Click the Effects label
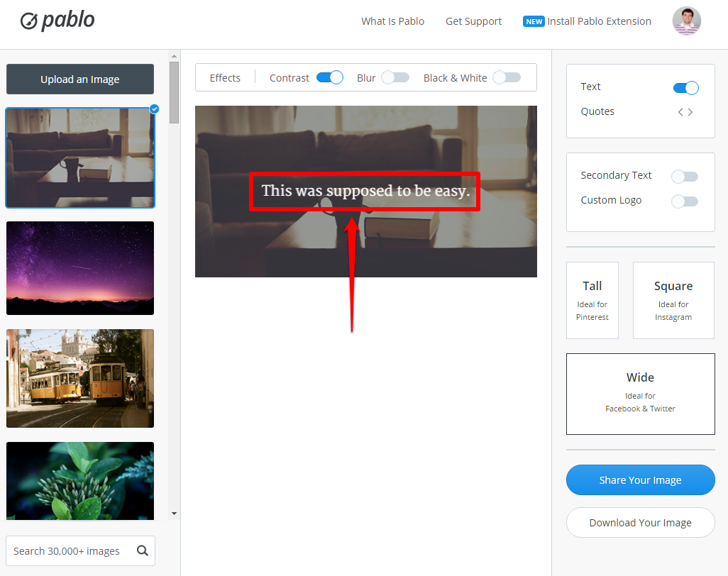Image resolution: width=728 pixels, height=576 pixels. coord(225,78)
